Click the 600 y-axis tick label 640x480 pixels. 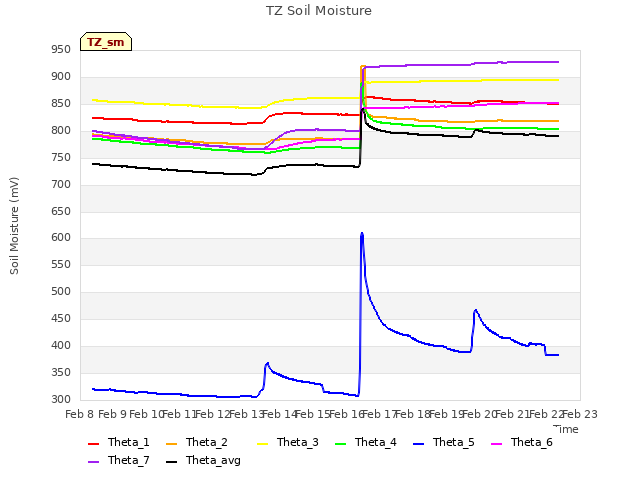coord(61,238)
